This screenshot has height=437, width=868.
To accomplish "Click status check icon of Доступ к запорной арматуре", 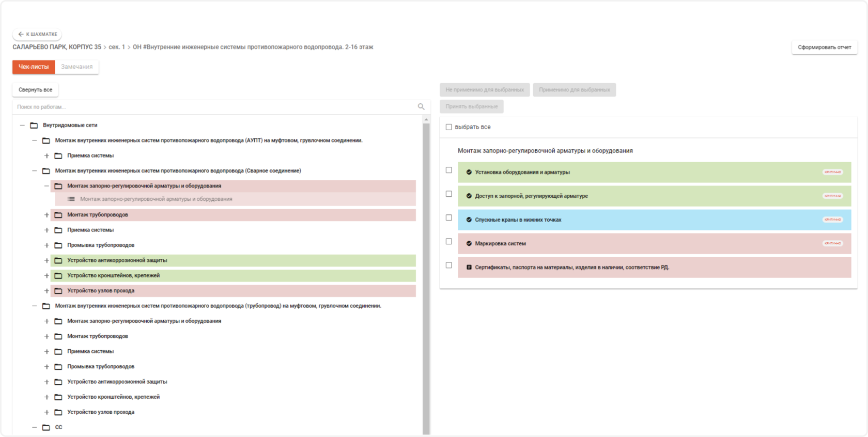I will click(469, 196).
